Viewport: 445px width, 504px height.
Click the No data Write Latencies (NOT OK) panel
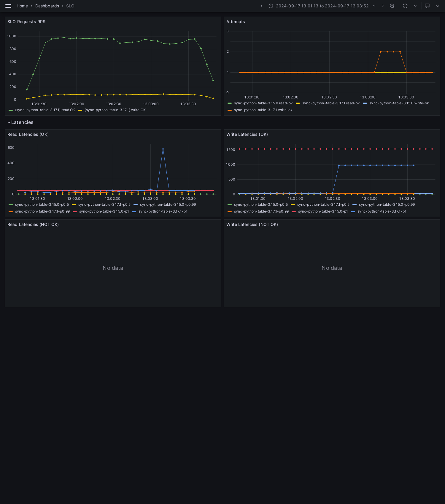point(332,268)
